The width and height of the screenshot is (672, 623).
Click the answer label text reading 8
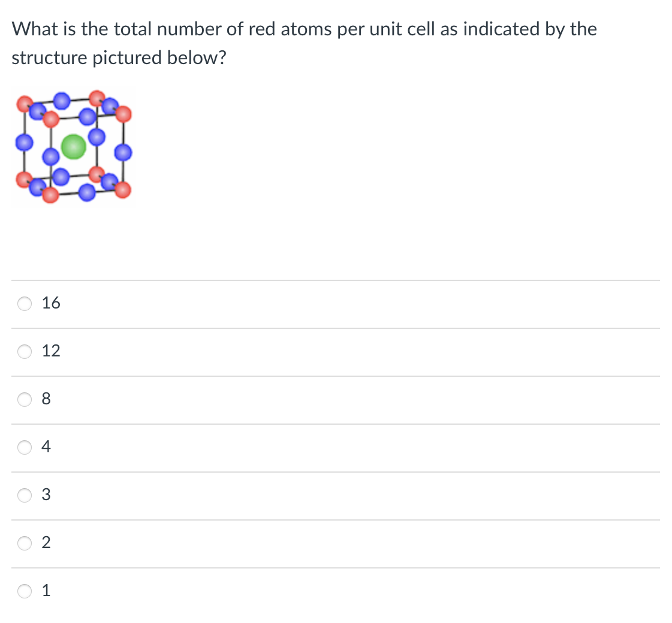point(47,398)
